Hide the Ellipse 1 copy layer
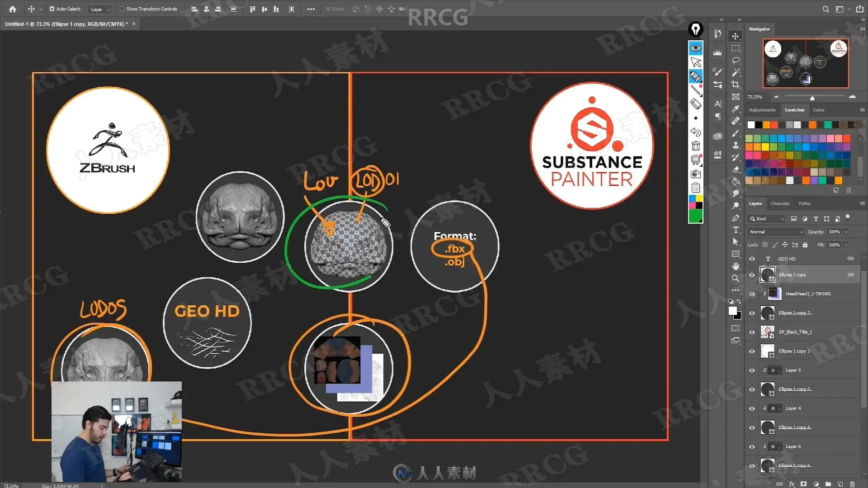The image size is (868, 488). pyautogui.click(x=752, y=275)
